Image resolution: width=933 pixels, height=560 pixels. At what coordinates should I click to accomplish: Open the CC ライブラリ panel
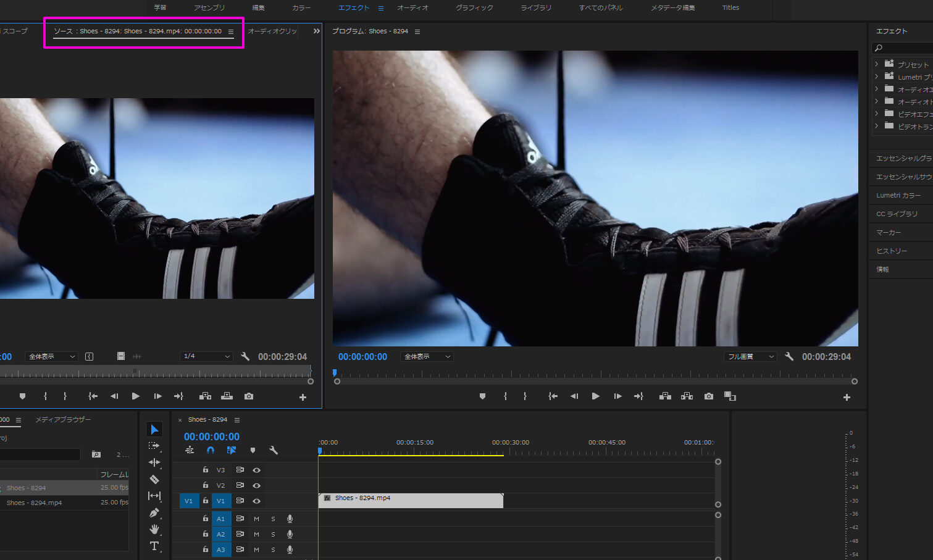pyautogui.click(x=897, y=214)
